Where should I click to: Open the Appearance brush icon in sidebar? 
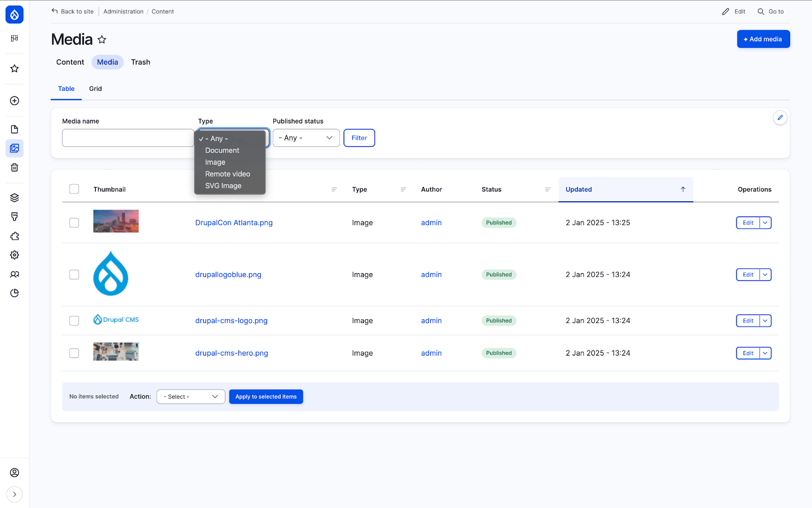click(14, 217)
